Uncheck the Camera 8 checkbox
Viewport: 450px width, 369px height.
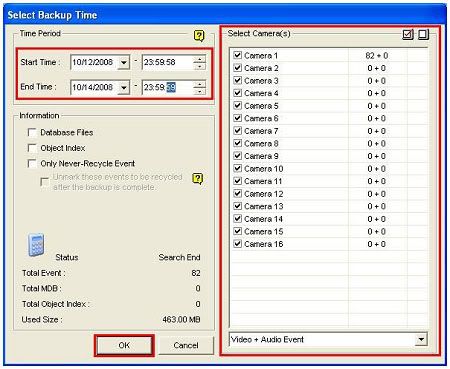[x=237, y=143]
